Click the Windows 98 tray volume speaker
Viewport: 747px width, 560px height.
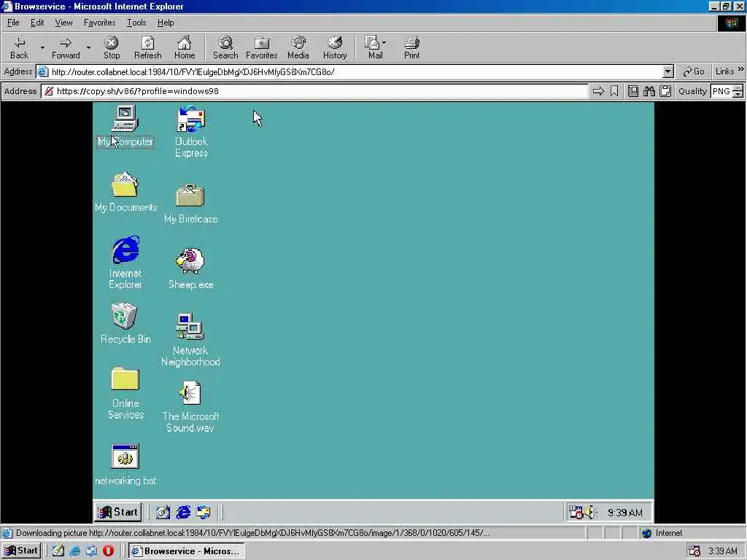click(x=591, y=513)
